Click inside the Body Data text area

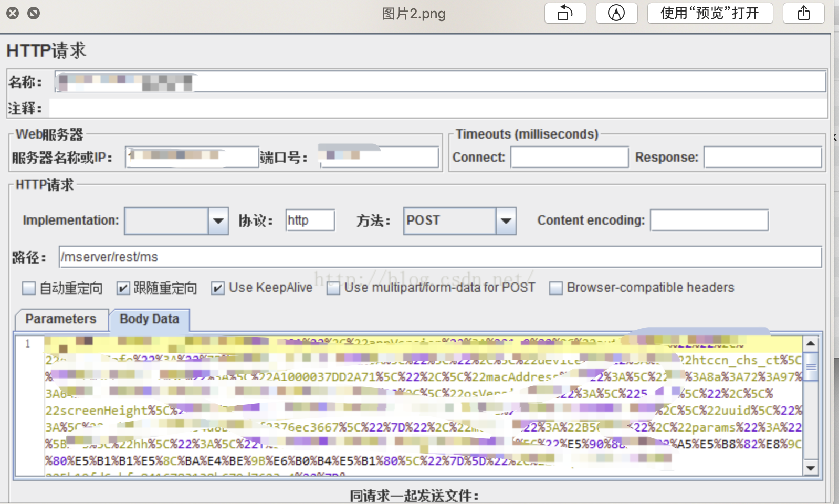tap(423, 405)
